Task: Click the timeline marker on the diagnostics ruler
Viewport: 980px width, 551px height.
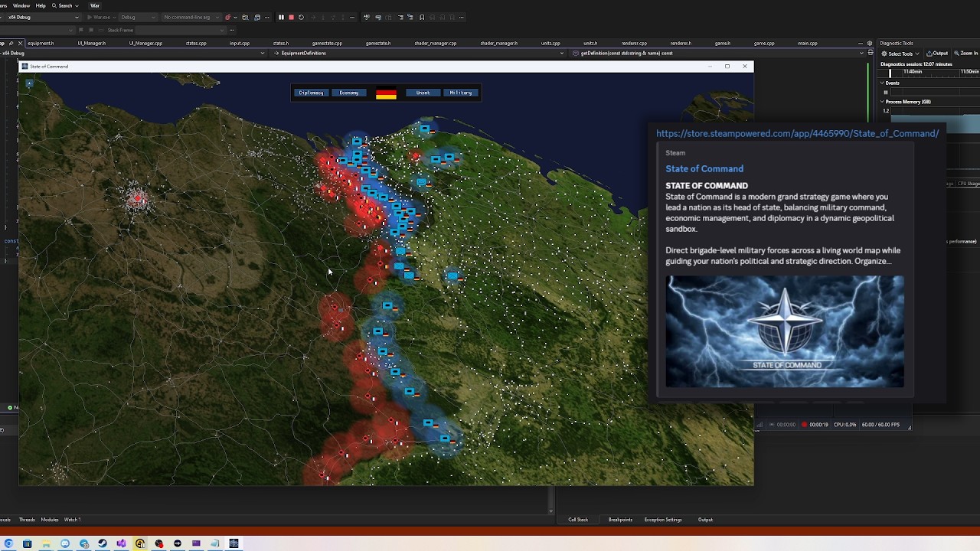Action: click(x=890, y=73)
